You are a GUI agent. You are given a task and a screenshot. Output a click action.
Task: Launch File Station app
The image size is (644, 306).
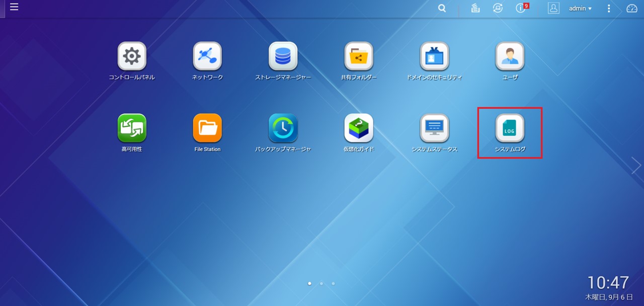(207, 128)
